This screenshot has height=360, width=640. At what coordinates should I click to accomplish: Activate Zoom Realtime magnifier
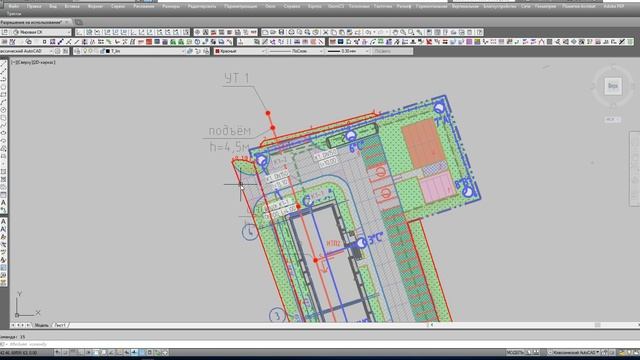point(403,32)
